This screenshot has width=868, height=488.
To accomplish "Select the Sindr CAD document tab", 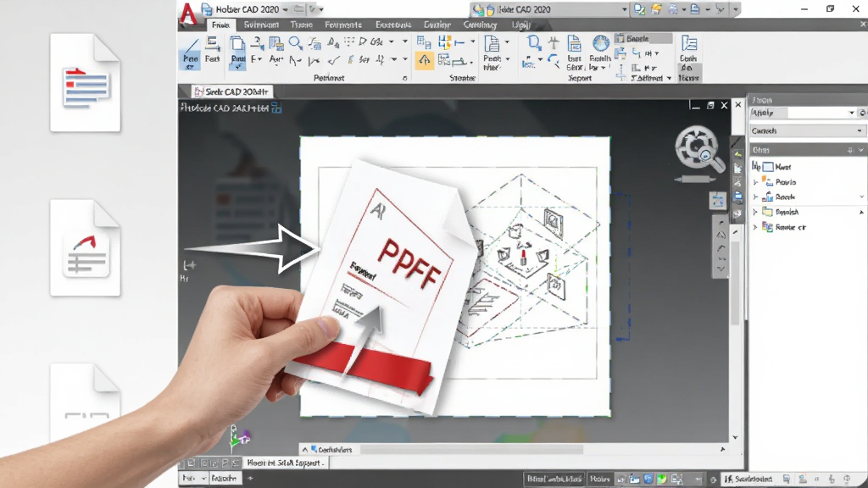I will coord(231,91).
